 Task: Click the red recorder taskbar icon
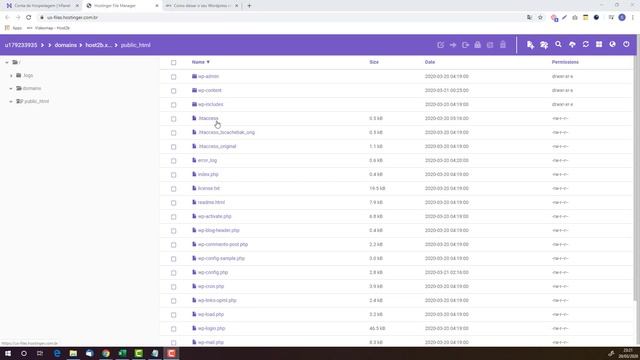(171, 353)
